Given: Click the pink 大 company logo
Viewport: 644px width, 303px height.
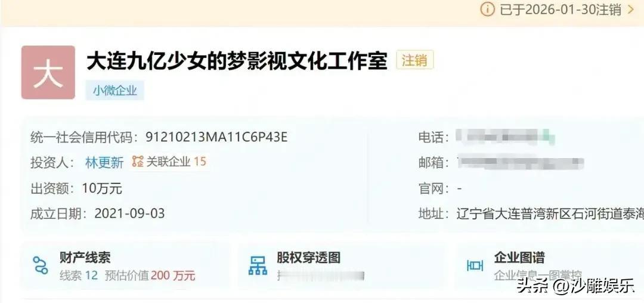Looking at the screenshot, I should point(48,72).
